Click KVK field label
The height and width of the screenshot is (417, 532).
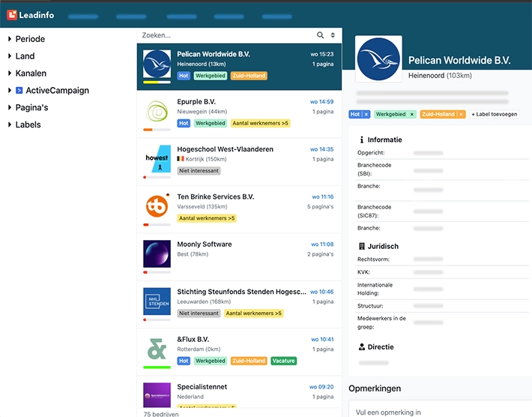[x=363, y=272]
